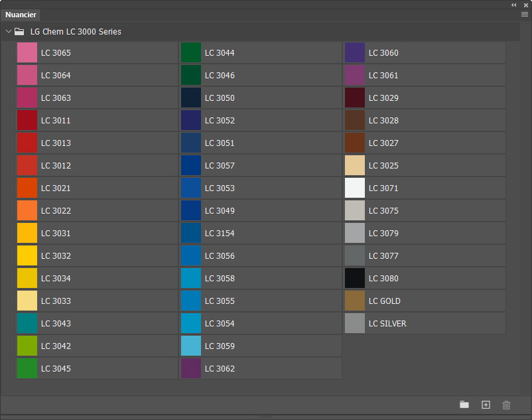Select the LC 3013 red swatch
The height and width of the screenshot is (420, 532).
(x=27, y=143)
